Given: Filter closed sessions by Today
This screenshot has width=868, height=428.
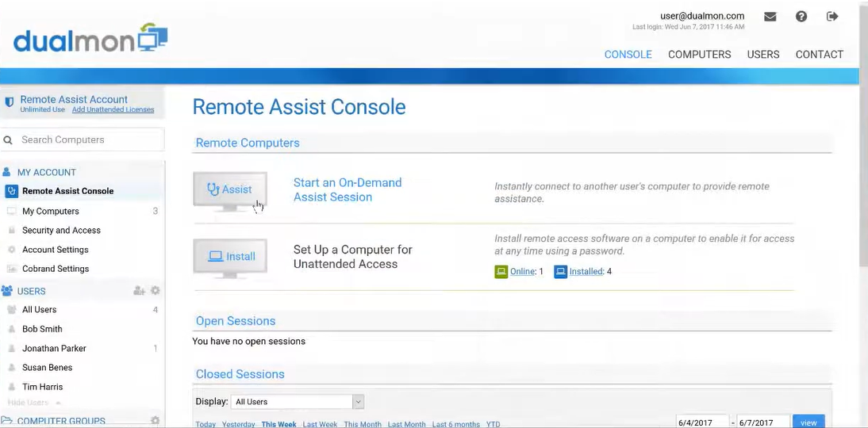Looking at the screenshot, I should click(205, 424).
